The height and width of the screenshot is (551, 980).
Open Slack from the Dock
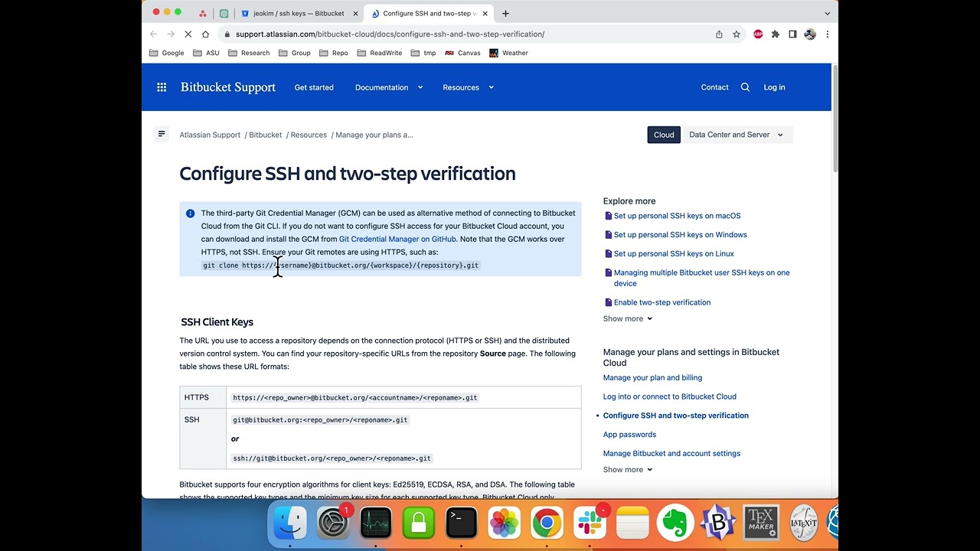[x=590, y=523]
